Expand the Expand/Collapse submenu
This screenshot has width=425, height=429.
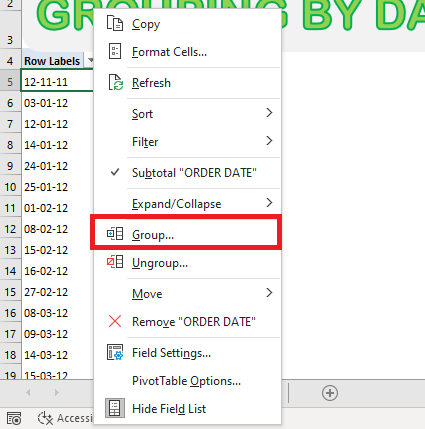(269, 203)
